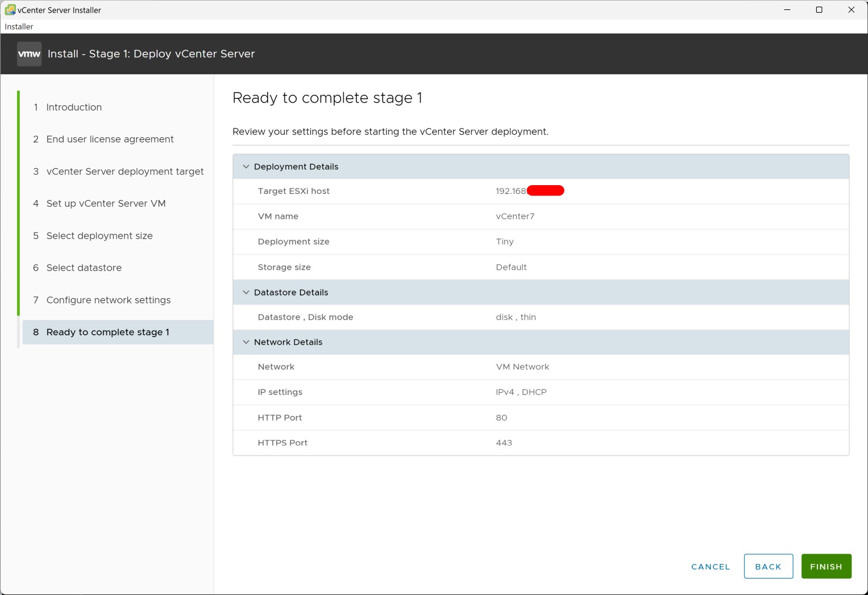Jump to step 5 Select deployment size
This screenshot has width=868, height=595.
pos(93,236)
